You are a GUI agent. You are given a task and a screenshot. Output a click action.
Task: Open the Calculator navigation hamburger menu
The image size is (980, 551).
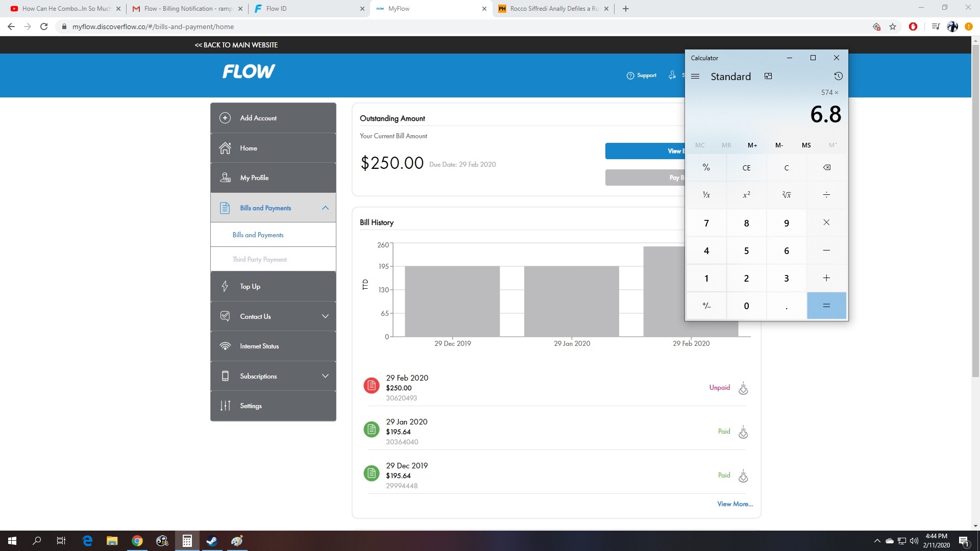695,77
